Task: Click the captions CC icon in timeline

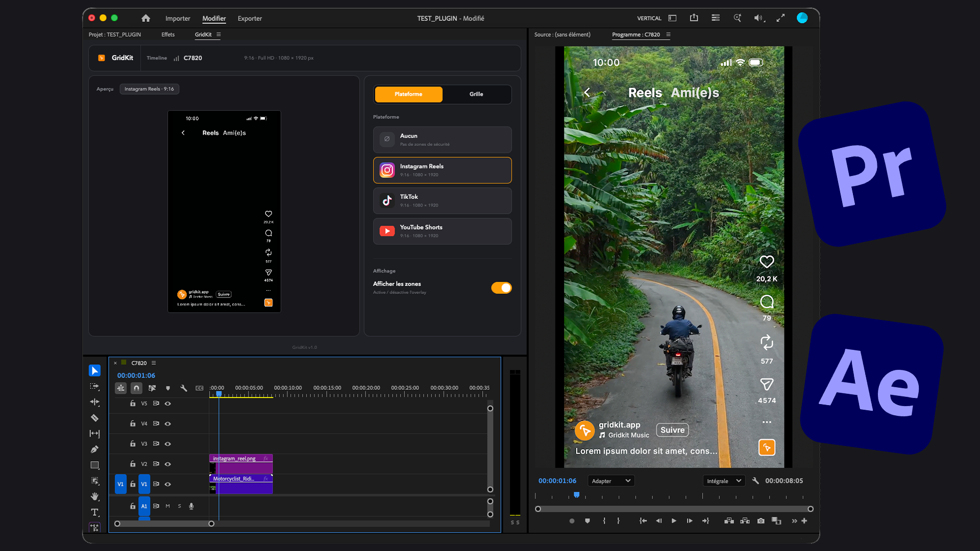Action: 200,388
